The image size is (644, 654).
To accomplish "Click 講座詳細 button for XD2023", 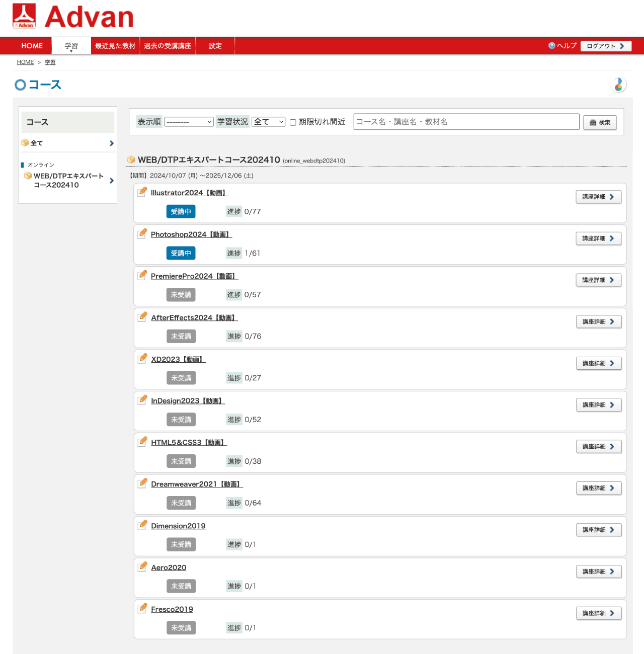I will pos(599,363).
